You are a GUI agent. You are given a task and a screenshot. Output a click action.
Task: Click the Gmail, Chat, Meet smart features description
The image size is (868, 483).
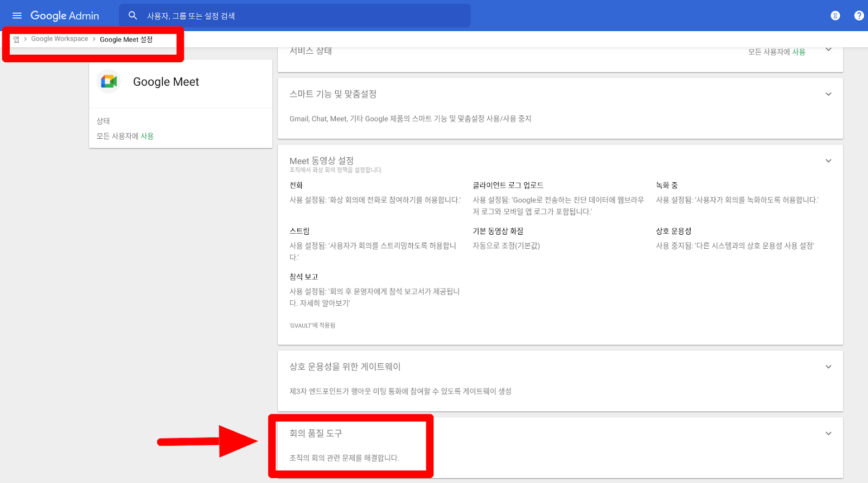(410, 119)
